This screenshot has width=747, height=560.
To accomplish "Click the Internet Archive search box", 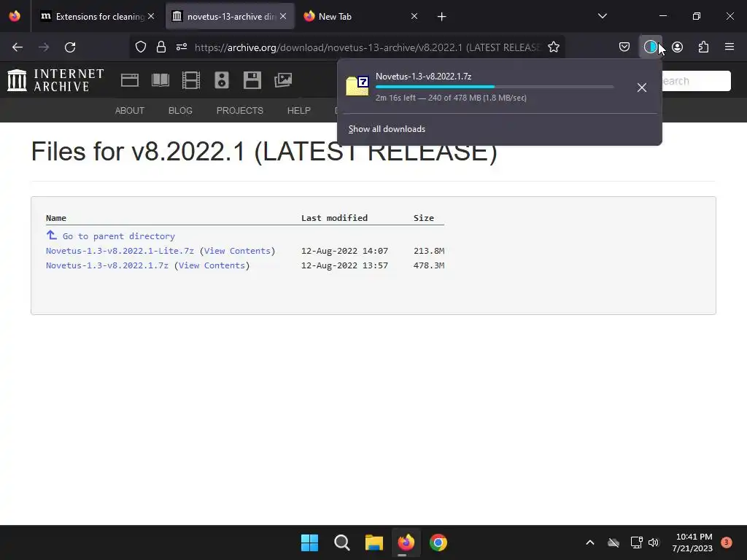I will [x=696, y=81].
